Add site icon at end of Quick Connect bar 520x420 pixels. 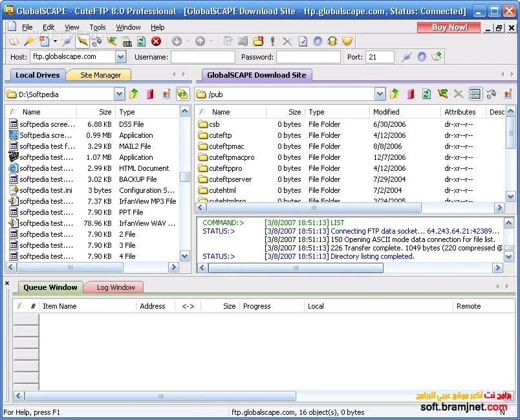(437, 57)
